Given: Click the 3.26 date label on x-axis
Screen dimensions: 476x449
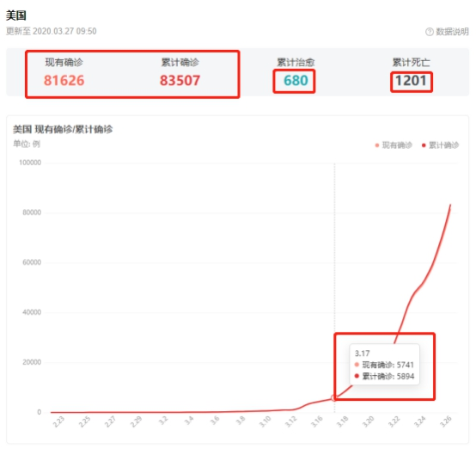Looking at the screenshot, I should (445, 421).
